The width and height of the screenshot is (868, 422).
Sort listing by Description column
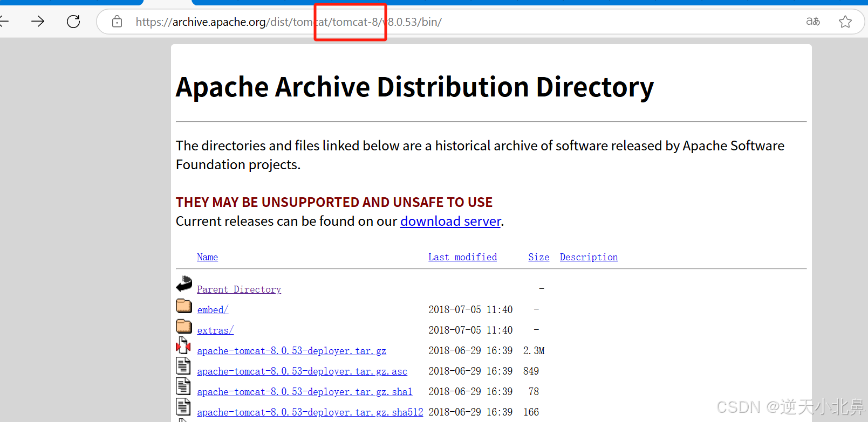click(589, 257)
